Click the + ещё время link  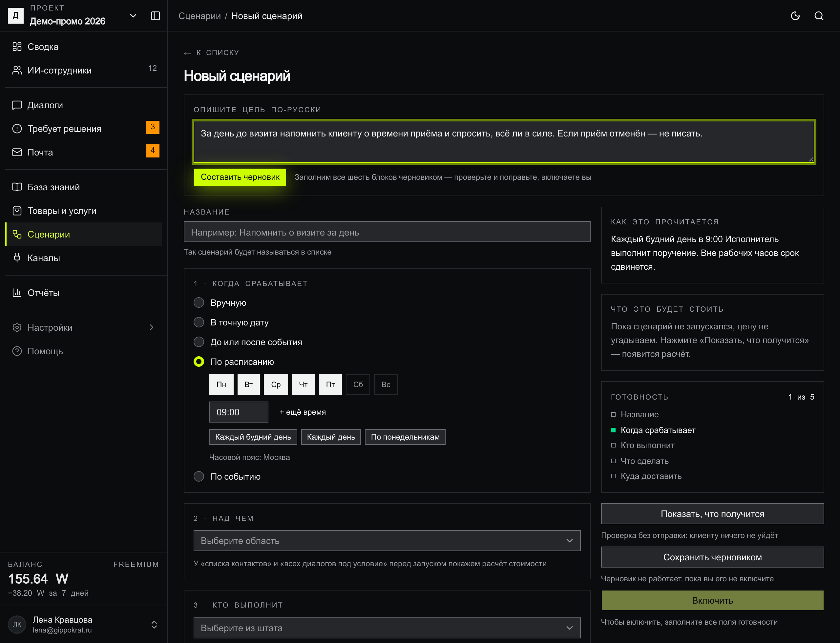[303, 412]
